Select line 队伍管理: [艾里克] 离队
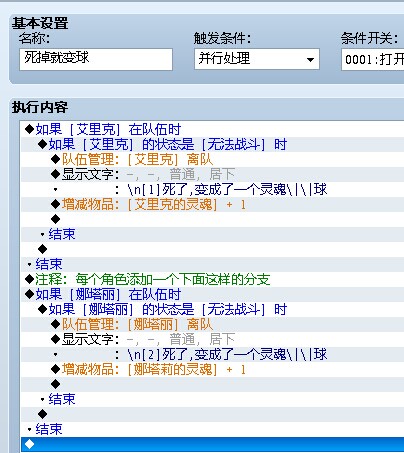This screenshot has width=404, height=453. (x=212, y=159)
